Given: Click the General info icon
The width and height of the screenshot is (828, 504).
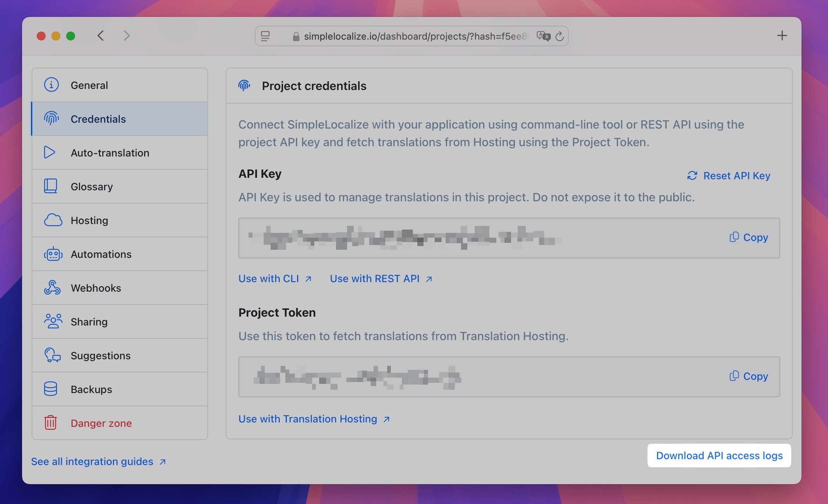Looking at the screenshot, I should click(51, 85).
